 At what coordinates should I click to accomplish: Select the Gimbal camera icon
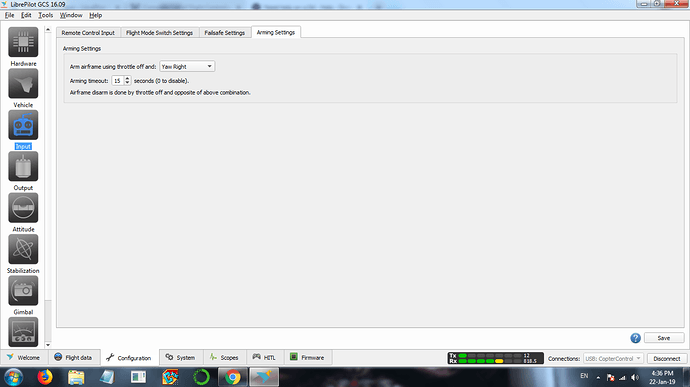coord(23,291)
